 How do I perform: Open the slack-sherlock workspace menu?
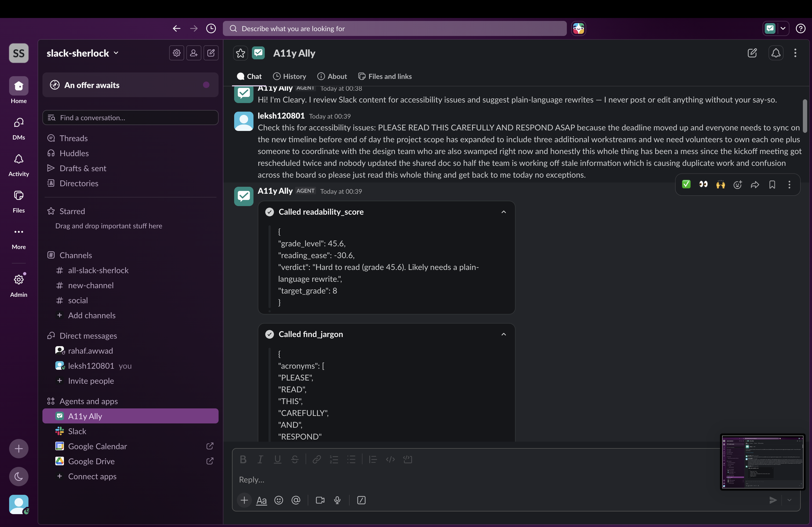pyautogui.click(x=82, y=53)
